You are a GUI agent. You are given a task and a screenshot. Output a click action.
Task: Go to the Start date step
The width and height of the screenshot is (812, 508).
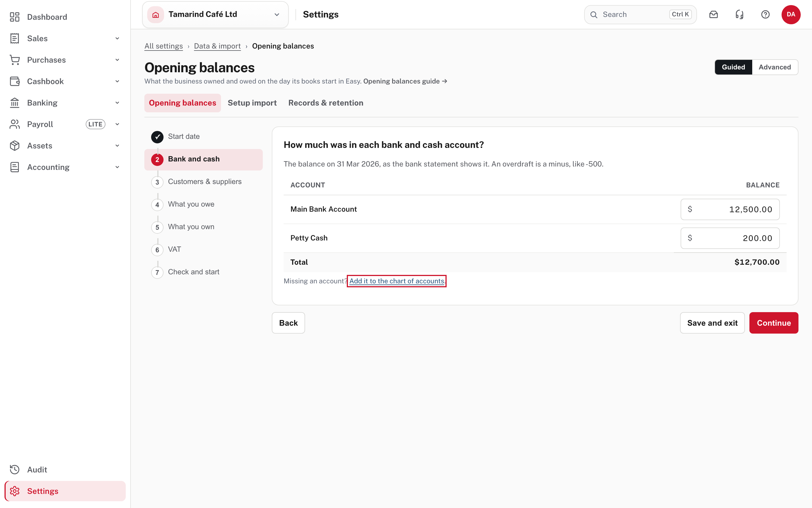(203, 136)
